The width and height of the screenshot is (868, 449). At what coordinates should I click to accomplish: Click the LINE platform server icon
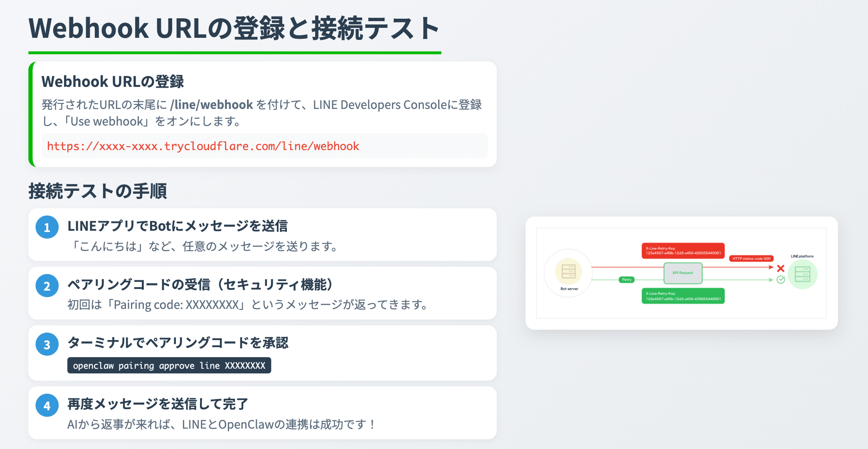coord(802,274)
